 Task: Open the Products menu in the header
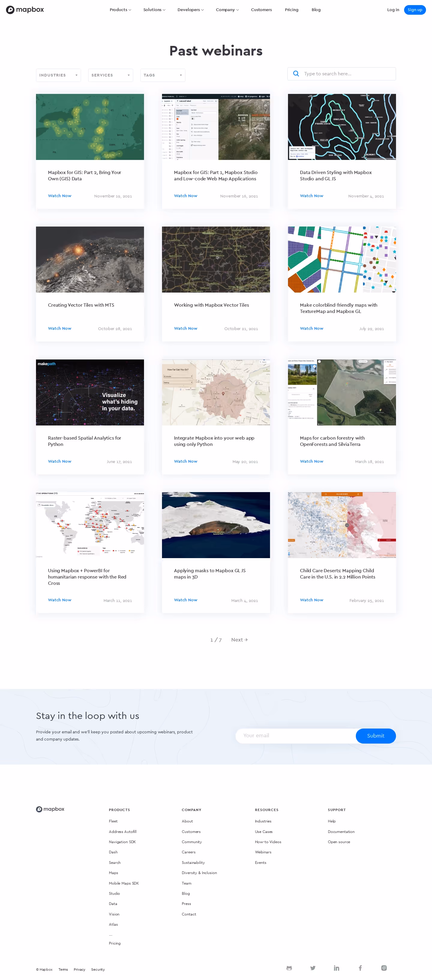120,10
